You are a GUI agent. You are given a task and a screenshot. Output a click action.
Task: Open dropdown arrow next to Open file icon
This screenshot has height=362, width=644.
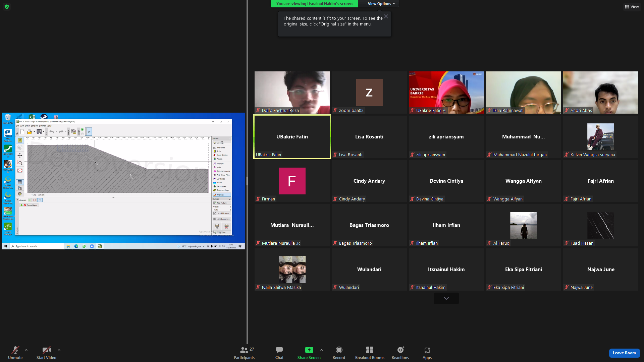coord(34,132)
